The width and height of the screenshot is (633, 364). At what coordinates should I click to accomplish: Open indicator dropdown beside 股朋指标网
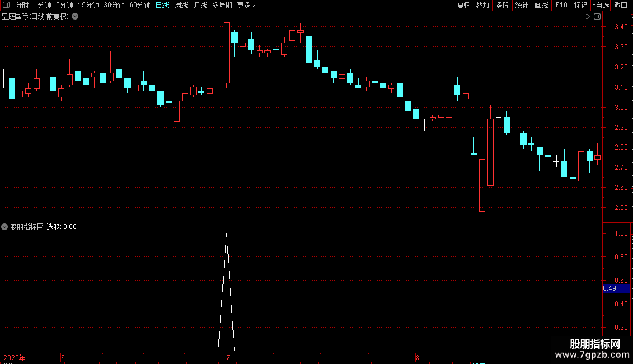[x=4, y=227]
